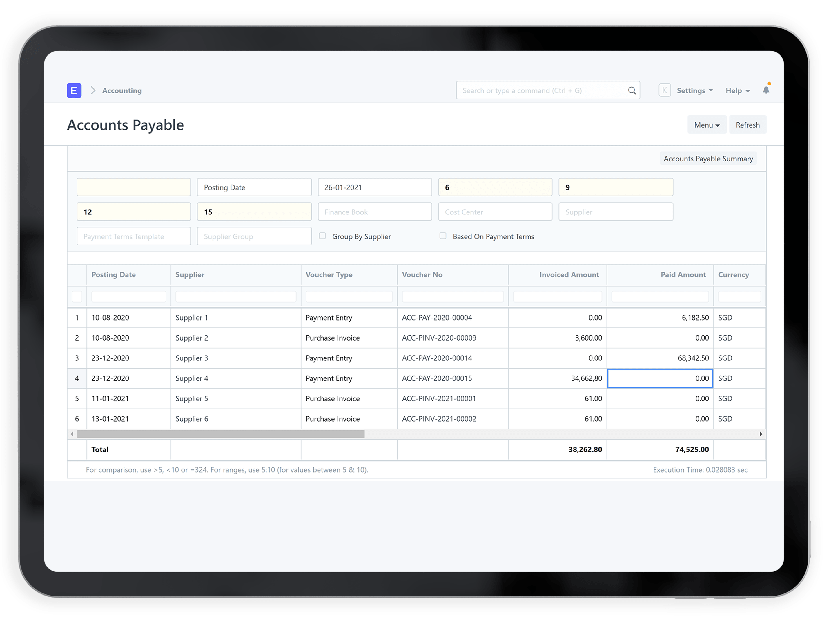Viewport: 840px width, 630px height.
Task: Click the highlighted 0.00 cell in row 4
Action: tap(660, 378)
